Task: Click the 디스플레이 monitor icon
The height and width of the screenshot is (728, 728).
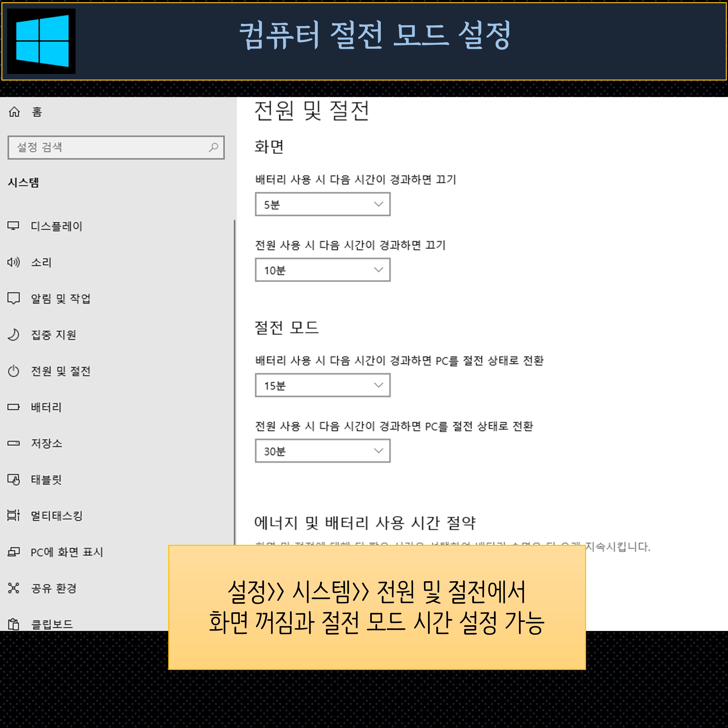Action: tap(14, 226)
